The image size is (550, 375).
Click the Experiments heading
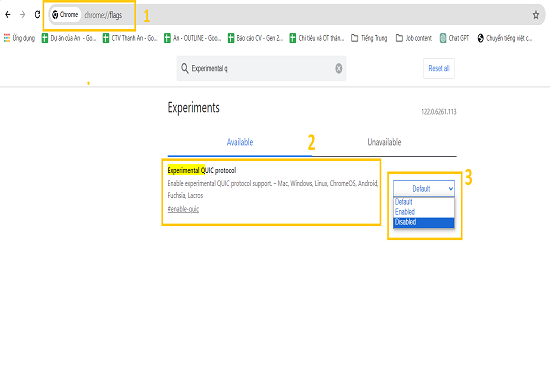coord(194,108)
